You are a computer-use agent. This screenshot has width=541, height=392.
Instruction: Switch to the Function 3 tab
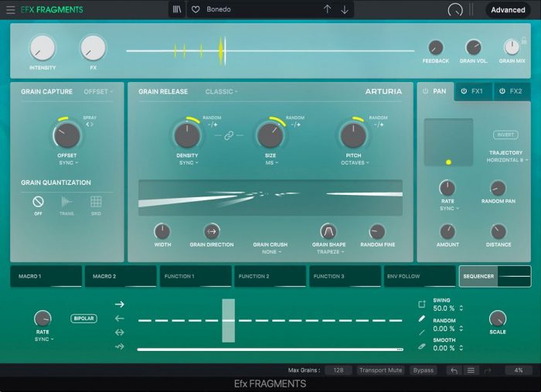pyautogui.click(x=345, y=276)
